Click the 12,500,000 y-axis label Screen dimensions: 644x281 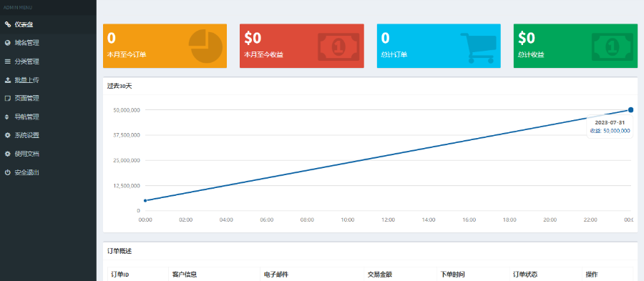coord(127,186)
